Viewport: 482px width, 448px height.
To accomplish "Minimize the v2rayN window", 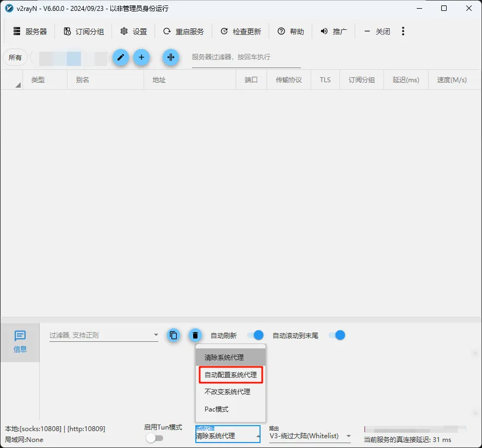I will (419, 8).
